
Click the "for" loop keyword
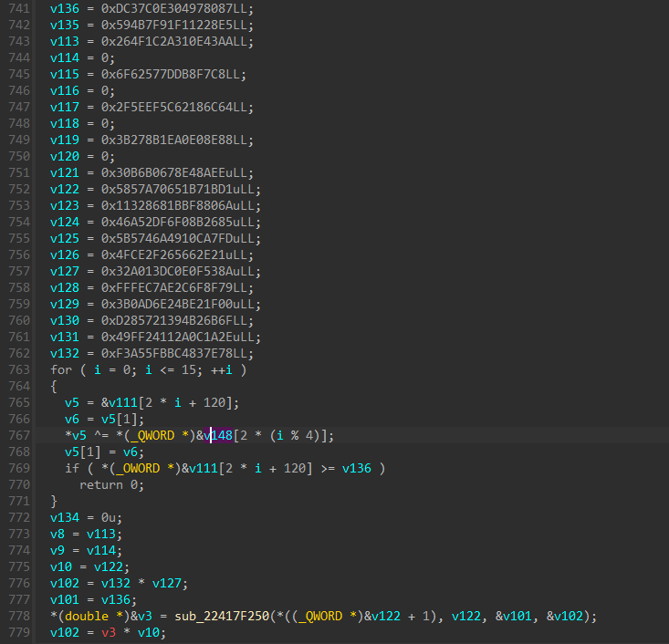coord(60,369)
